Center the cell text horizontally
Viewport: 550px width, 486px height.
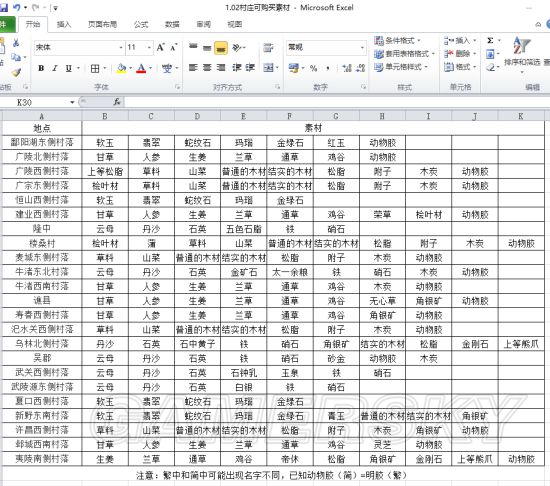click(207, 67)
